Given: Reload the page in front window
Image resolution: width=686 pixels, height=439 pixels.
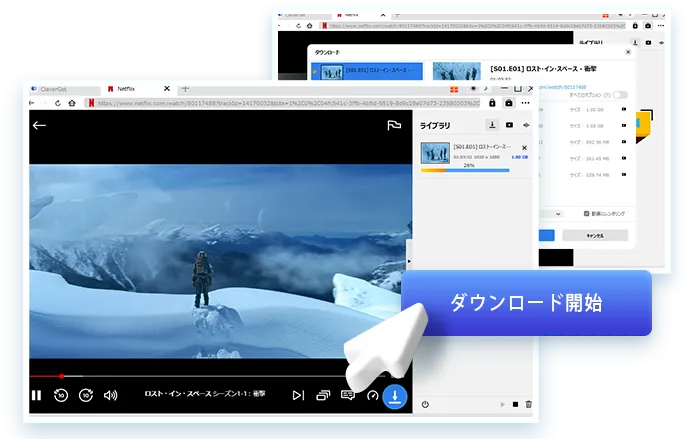Looking at the screenshot, I should [58, 103].
